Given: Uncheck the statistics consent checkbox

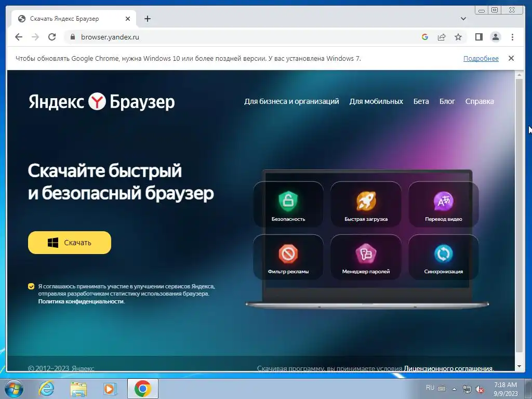Looking at the screenshot, I should (31, 286).
